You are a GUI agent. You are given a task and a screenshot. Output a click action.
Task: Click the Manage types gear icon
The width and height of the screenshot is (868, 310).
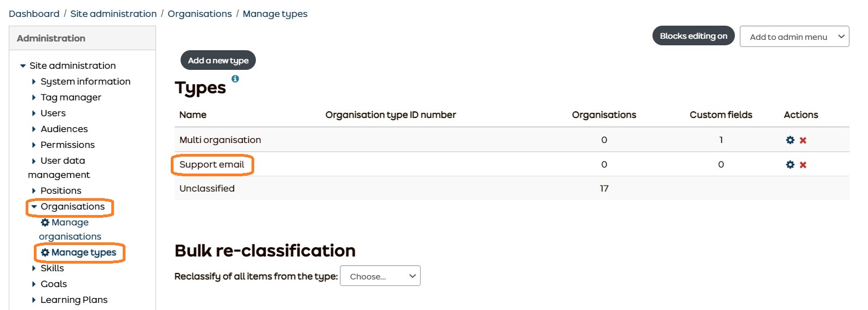tap(45, 253)
